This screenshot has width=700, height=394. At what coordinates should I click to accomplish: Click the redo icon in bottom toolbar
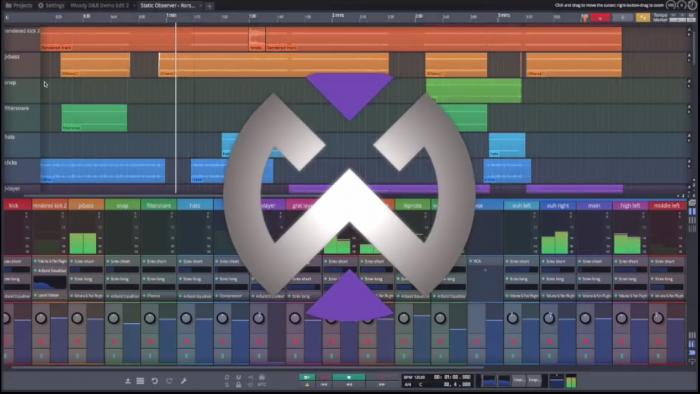pyautogui.click(x=169, y=381)
